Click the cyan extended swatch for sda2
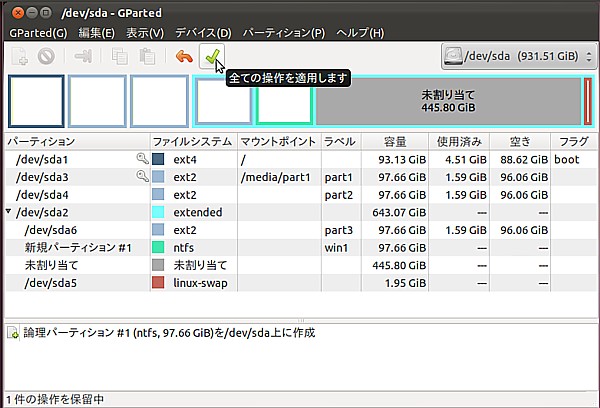 pyautogui.click(x=158, y=212)
